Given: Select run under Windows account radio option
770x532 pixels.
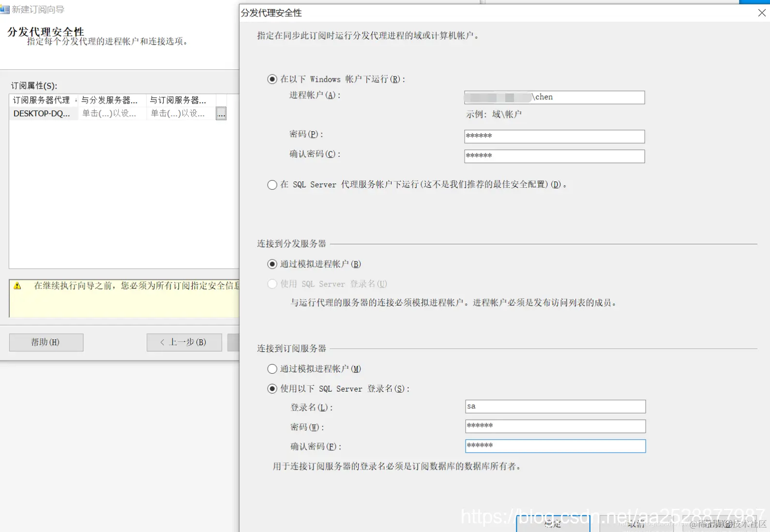Looking at the screenshot, I should coord(272,79).
